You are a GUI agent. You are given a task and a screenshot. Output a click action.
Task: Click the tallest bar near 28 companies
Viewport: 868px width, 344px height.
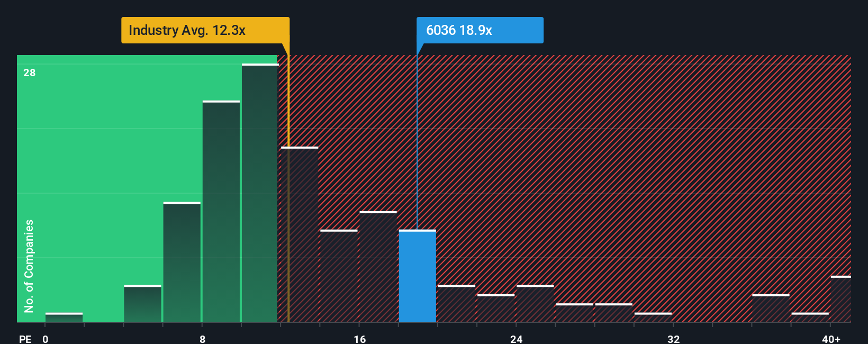[260, 193]
